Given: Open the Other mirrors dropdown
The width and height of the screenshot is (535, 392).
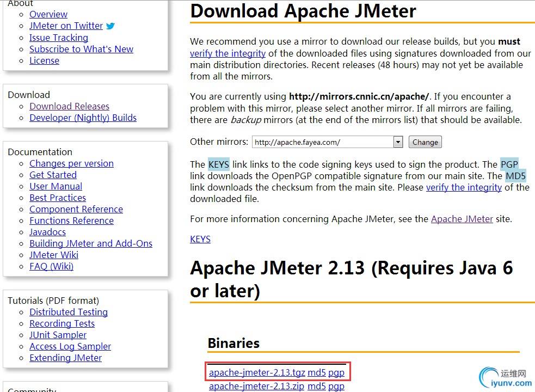Looking at the screenshot, I should tap(327, 142).
